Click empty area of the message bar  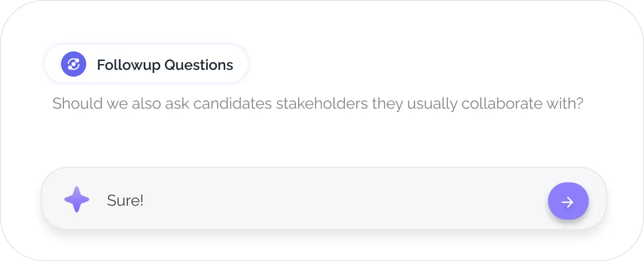point(339,200)
